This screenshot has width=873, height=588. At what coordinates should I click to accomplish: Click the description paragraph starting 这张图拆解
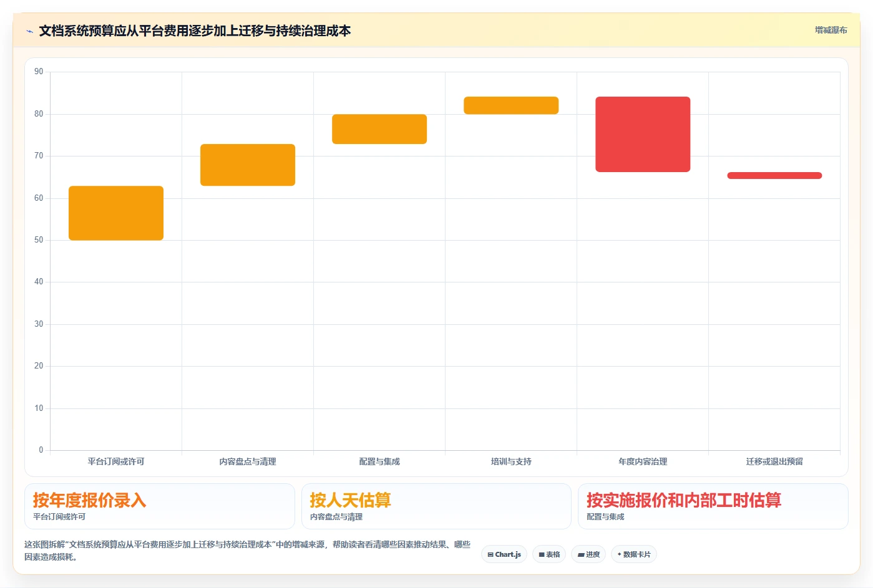pyautogui.click(x=247, y=551)
